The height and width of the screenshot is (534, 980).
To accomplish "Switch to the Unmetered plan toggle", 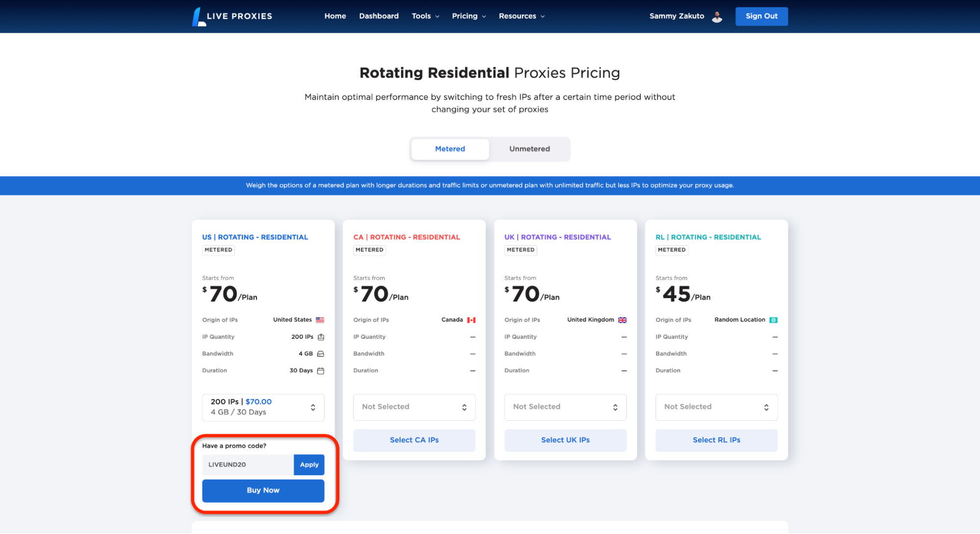I will pyautogui.click(x=529, y=149).
